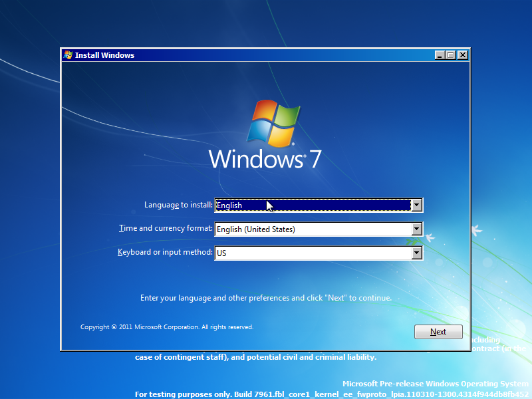Click the "Enter your language and other preferences" instruction
The width and height of the screenshot is (532, 399).
[x=265, y=298]
